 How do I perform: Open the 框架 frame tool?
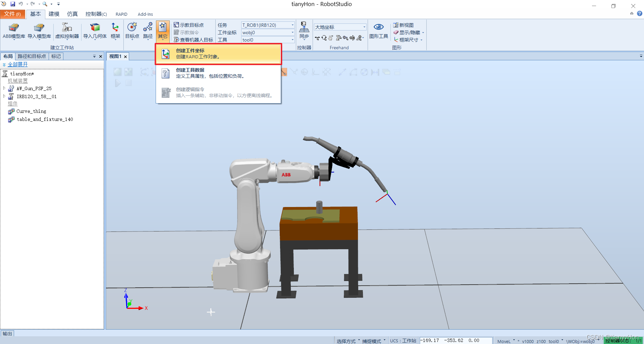pos(115,31)
